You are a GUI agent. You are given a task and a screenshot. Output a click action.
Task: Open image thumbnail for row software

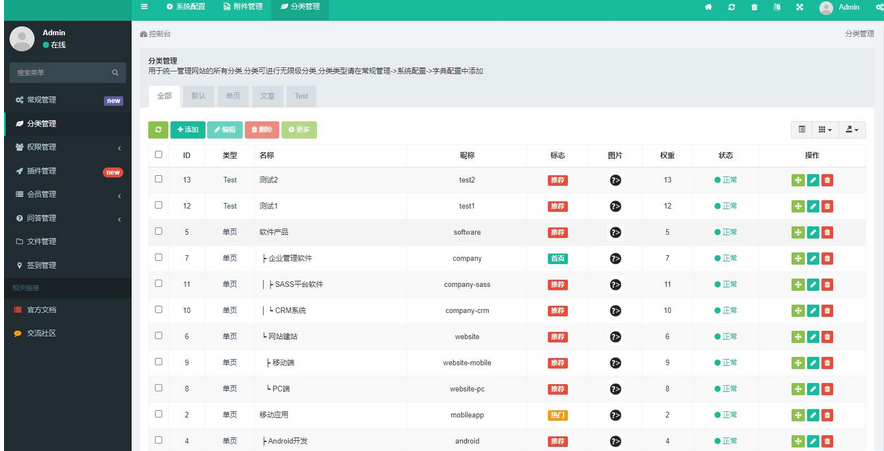tap(615, 232)
